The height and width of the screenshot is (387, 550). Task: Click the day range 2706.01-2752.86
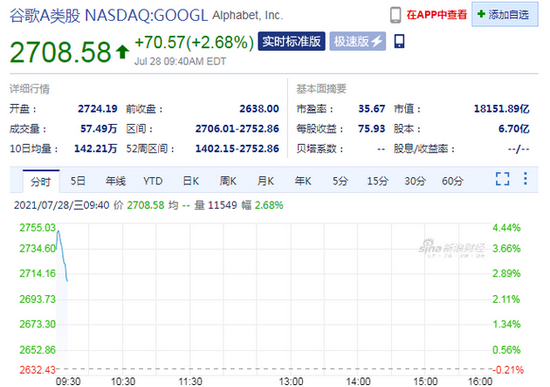click(x=237, y=129)
